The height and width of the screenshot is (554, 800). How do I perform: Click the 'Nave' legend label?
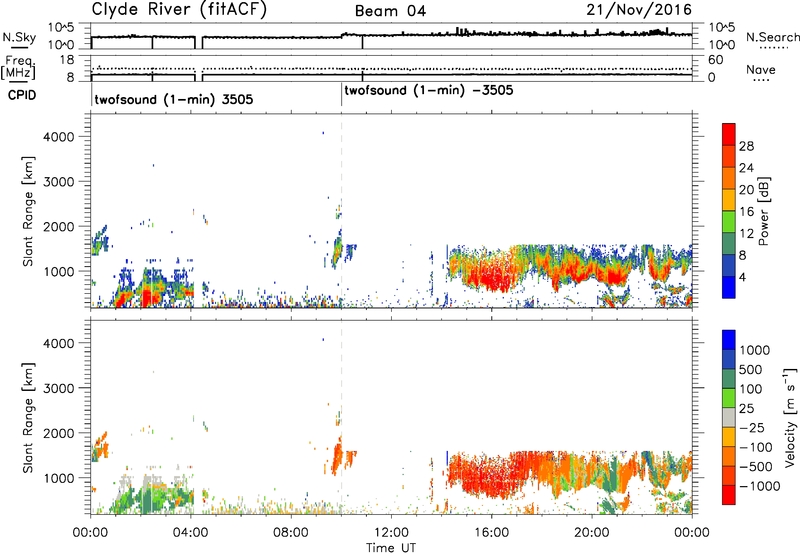(761, 69)
